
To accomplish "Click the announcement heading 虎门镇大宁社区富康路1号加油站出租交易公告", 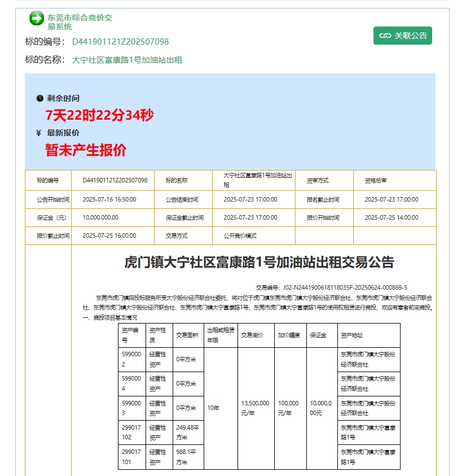I will (x=259, y=263).
